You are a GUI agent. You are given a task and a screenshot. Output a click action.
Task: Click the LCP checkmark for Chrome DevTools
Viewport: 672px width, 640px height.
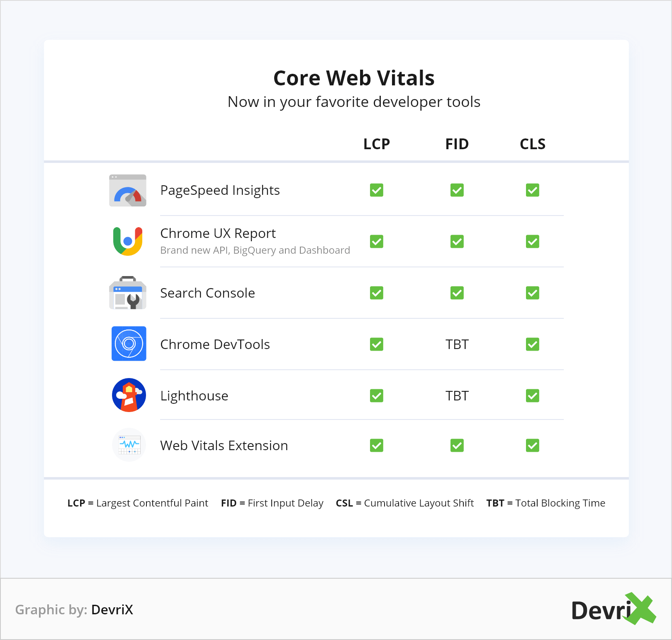tap(377, 344)
